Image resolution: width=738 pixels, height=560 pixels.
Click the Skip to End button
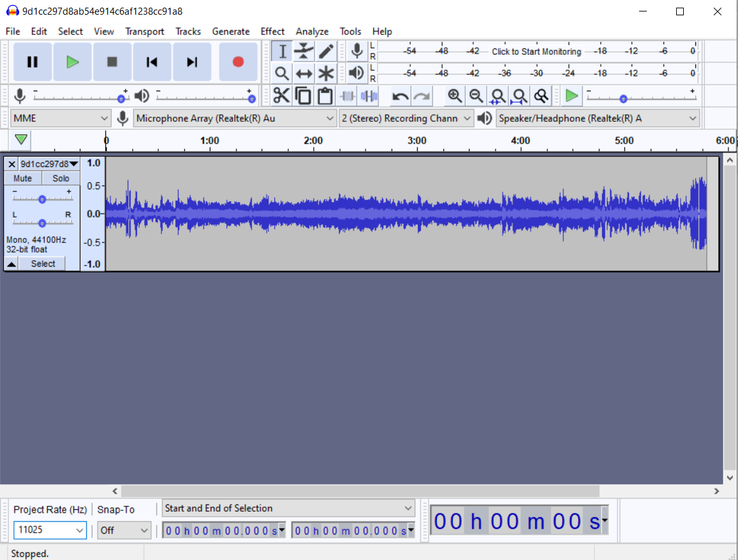pyautogui.click(x=191, y=62)
